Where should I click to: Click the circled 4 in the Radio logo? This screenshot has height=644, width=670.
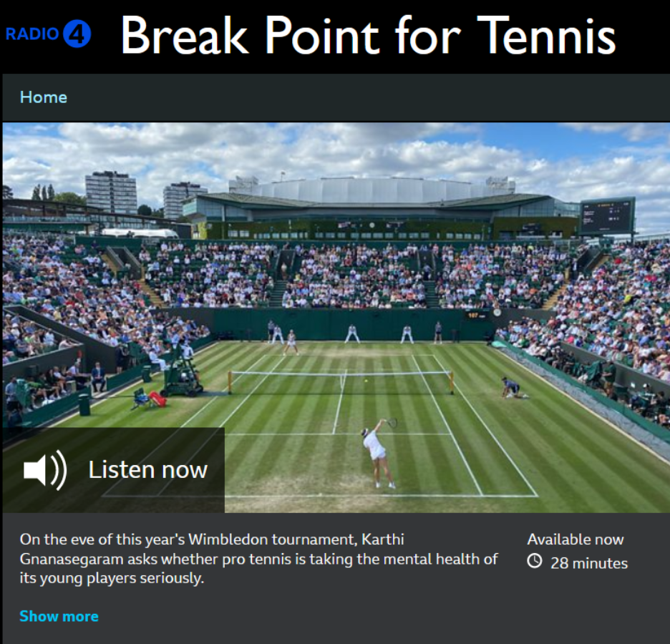point(77,34)
